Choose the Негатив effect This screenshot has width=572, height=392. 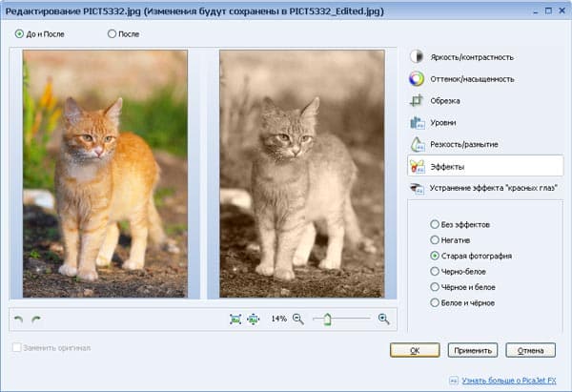pyautogui.click(x=450, y=239)
